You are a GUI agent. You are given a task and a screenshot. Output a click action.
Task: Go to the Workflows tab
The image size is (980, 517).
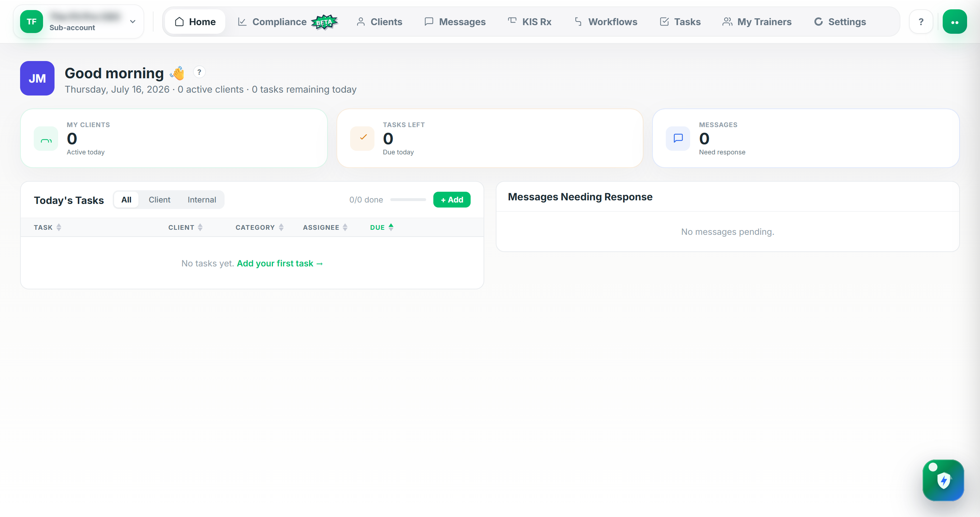[606, 22]
